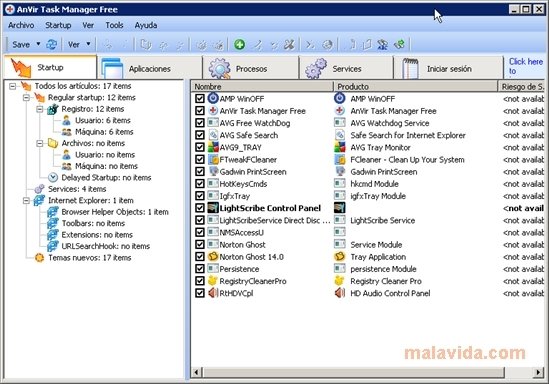
Task: Click the AMP WinOFF power icon in Nombre column
Action: (213, 98)
